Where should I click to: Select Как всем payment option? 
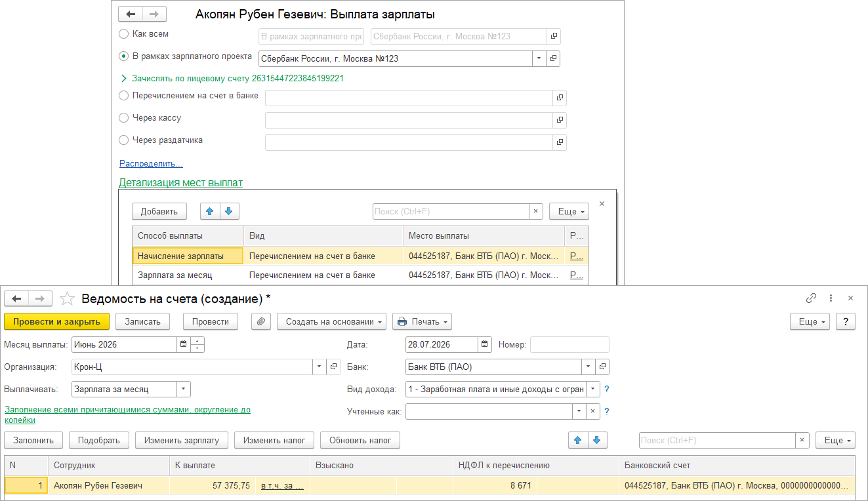123,33
